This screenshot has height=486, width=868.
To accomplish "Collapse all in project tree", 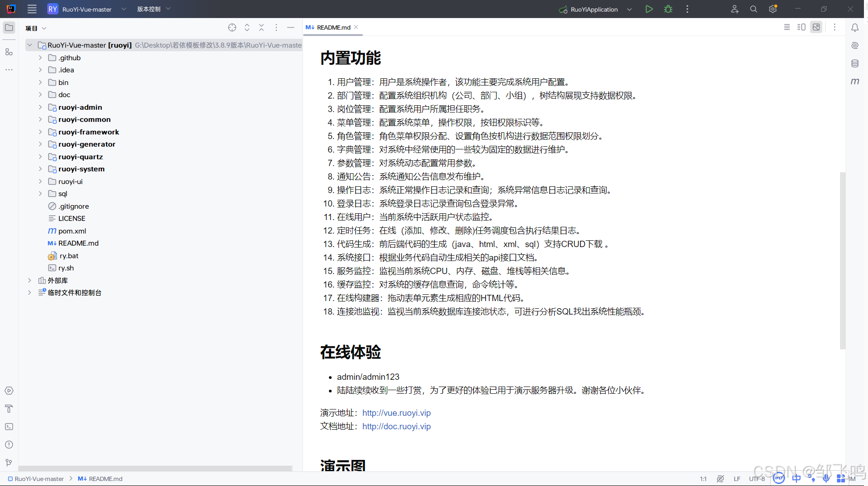I will 261,27.
